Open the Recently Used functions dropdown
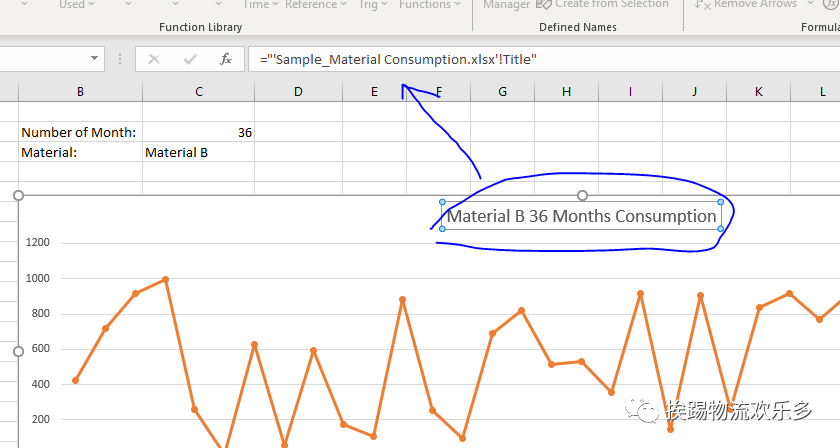 [77, 5]
